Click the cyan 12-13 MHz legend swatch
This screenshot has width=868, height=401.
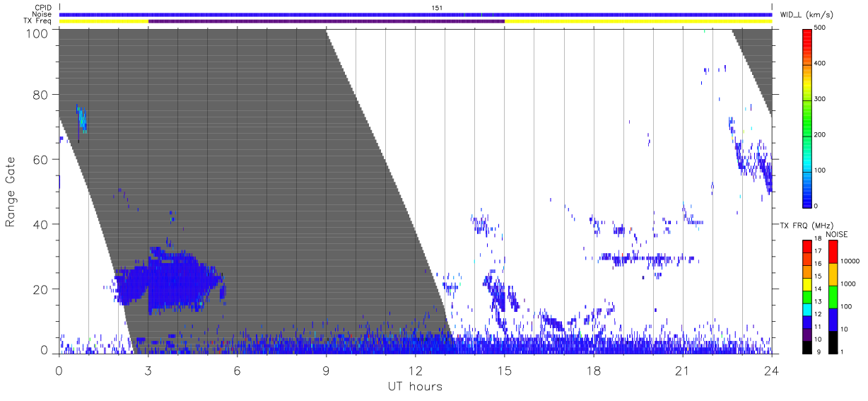[807, 308]
